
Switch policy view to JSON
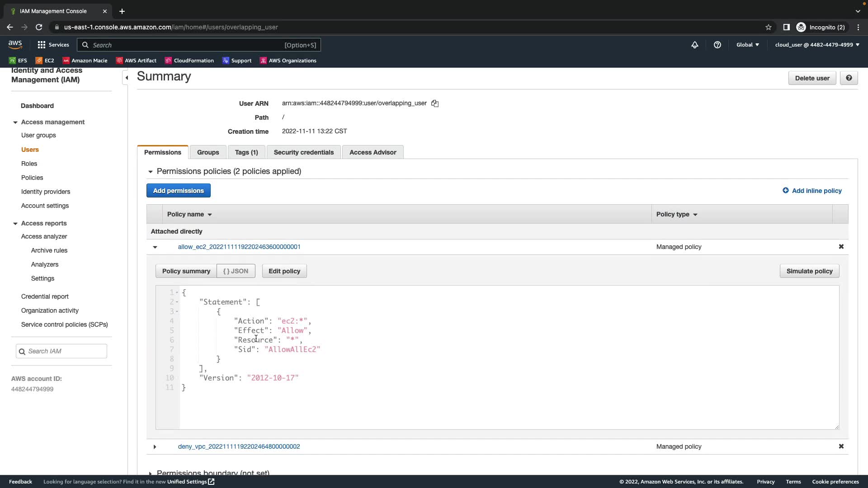click(x=236, y=271)
